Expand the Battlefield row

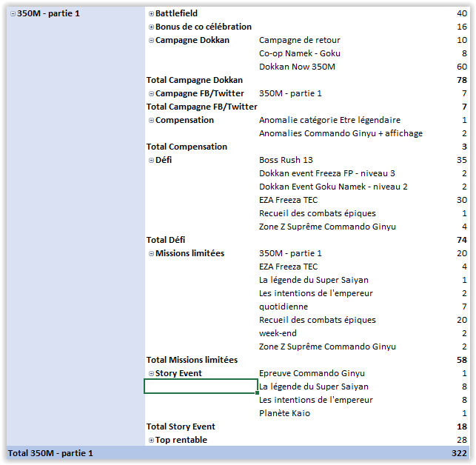(x=151, y=13)
